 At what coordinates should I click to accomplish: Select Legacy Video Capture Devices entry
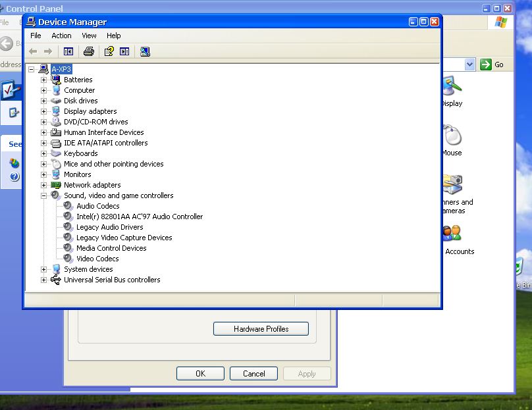124,238
